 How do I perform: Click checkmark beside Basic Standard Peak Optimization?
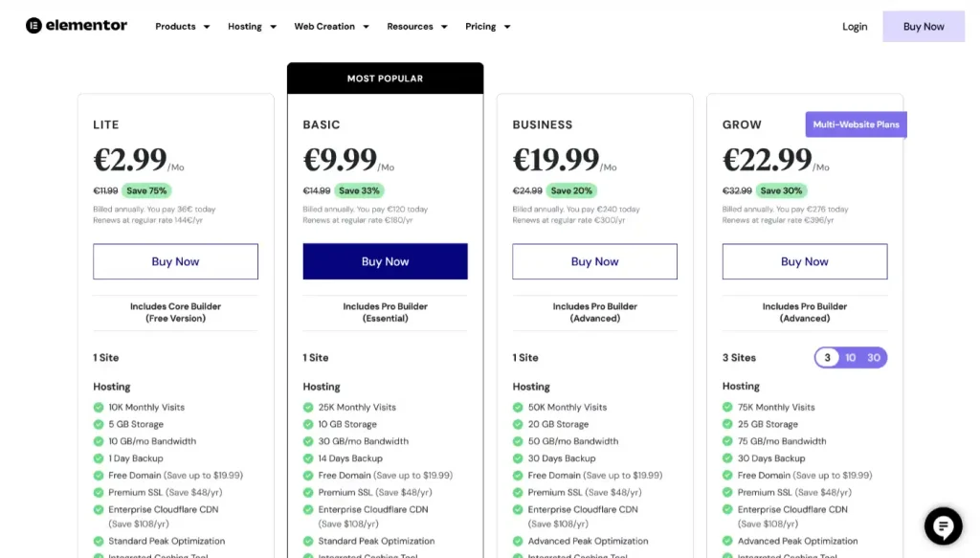coord(308,541)
